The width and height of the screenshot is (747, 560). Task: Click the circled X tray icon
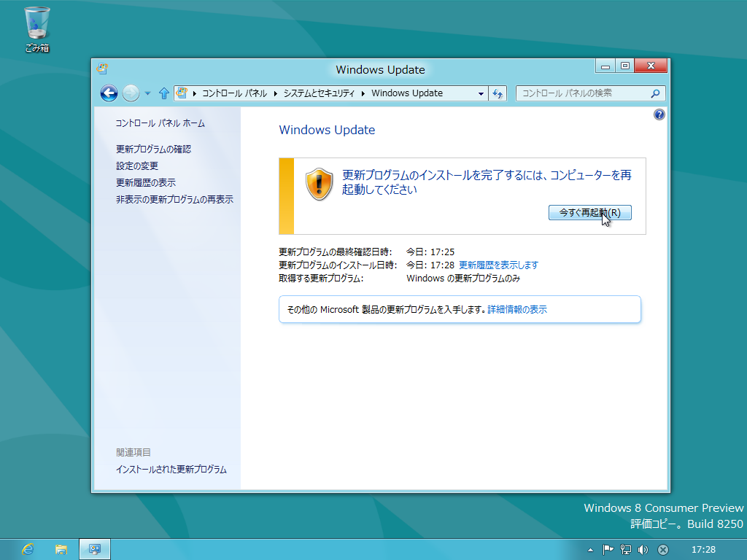pos(662,550)
